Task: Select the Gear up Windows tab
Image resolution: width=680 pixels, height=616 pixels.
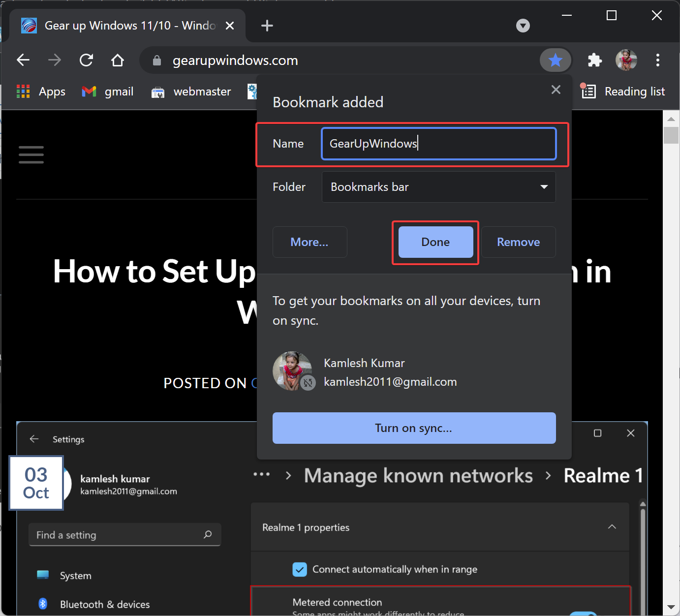Action: click(x=127, y=26)
